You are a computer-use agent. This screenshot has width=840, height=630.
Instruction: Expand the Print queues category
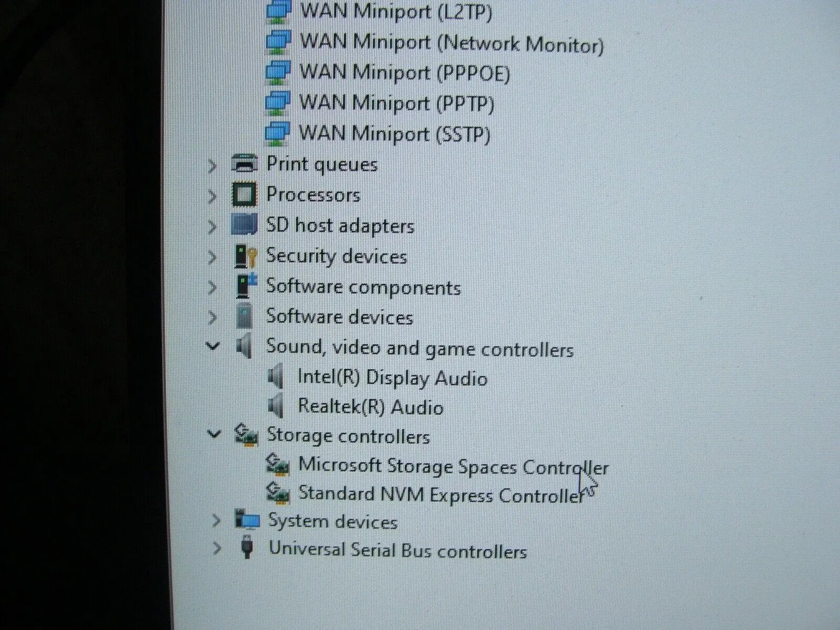[212, 166]
